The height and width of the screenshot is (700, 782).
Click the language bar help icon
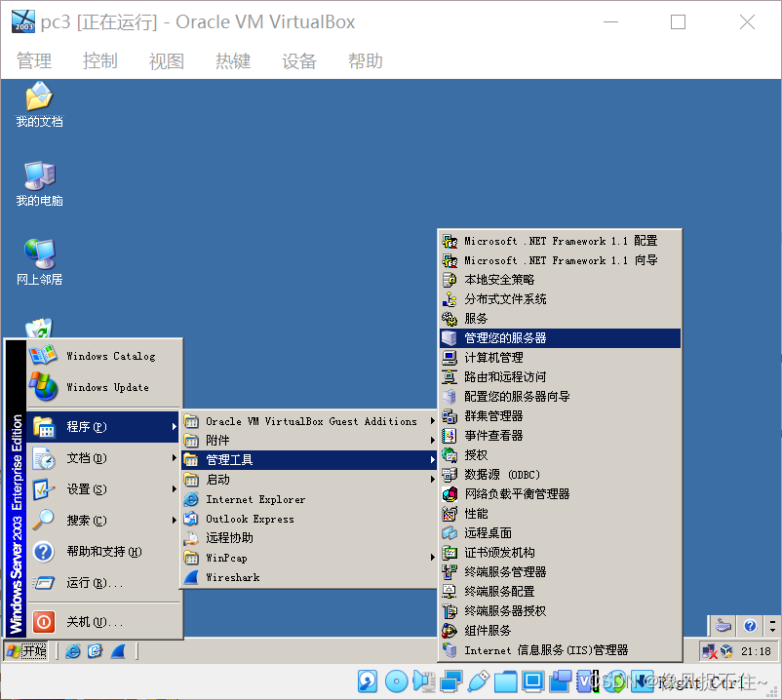pos(750,625)
